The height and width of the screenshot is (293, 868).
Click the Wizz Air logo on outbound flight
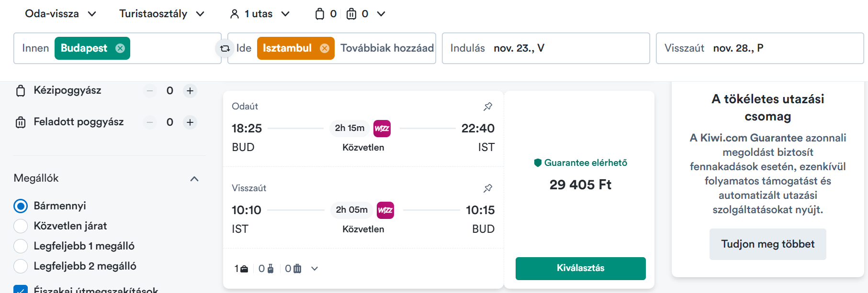coord(382,128)
